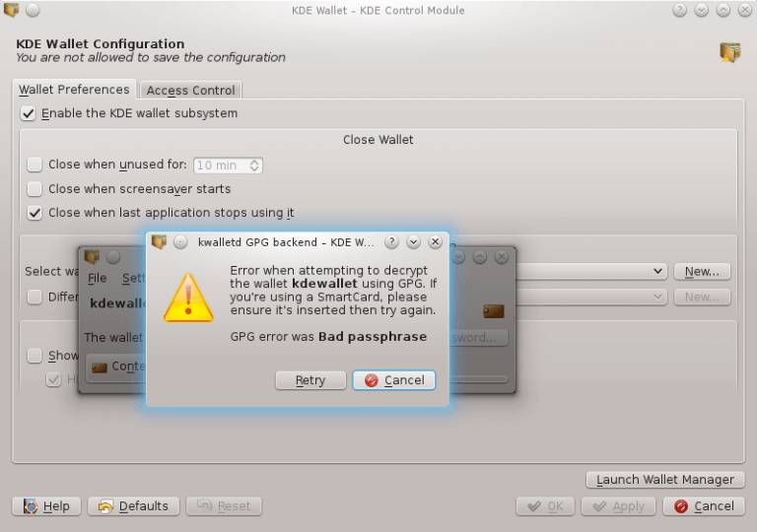Viewport: 757px width, 532px height.
Task: Click the KDE Wallet module icon at top right
Action: [730, 52]
